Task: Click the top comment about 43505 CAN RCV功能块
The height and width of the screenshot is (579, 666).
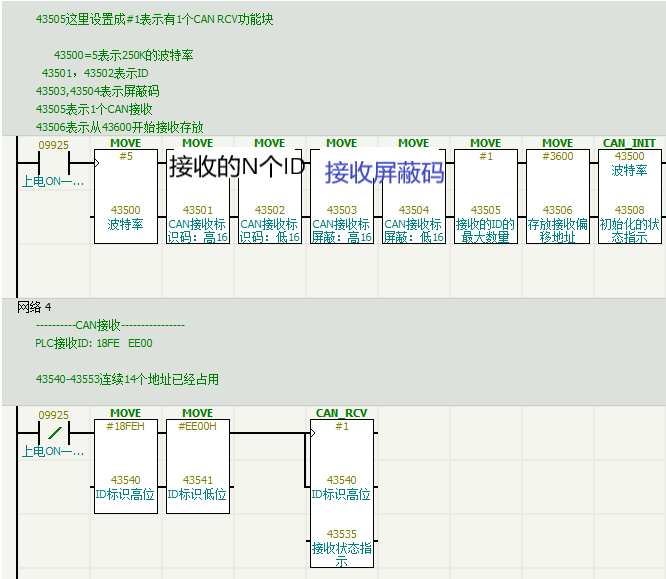Action: (154, 19)
